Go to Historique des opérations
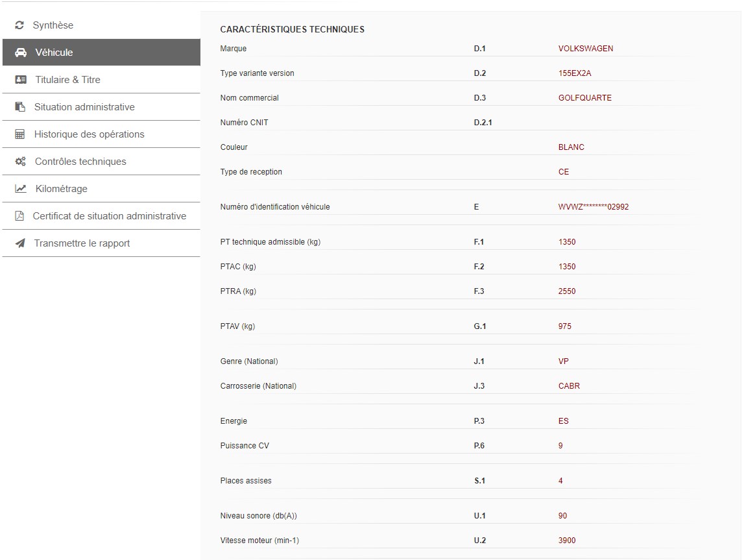Screen dimensions: 744x560 coord(89,134)
